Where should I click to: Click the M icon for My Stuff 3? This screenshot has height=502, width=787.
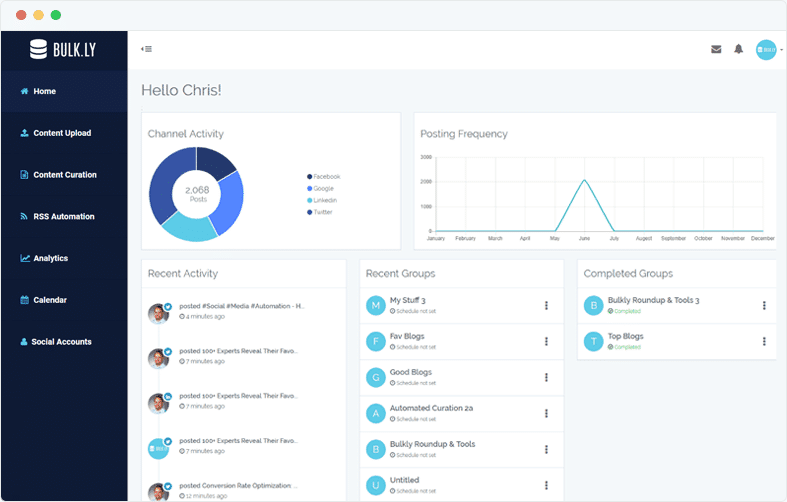(376, 305)
